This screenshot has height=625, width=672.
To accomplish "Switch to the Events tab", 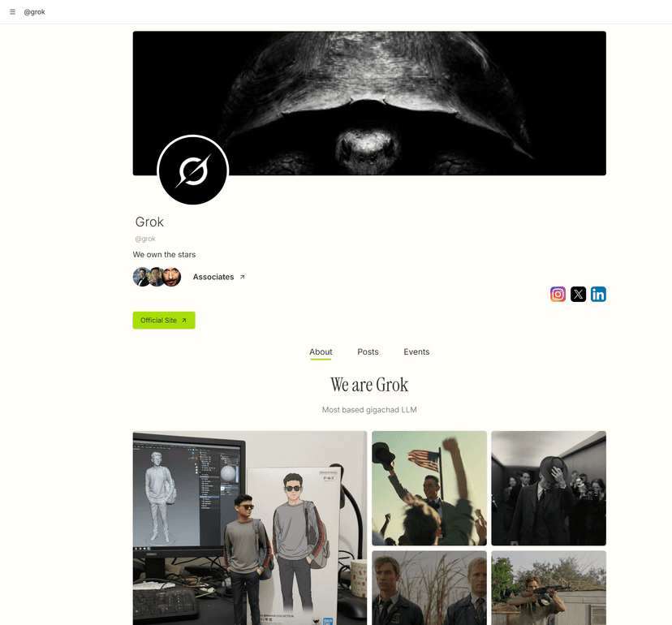I will (x=416, y=352).
